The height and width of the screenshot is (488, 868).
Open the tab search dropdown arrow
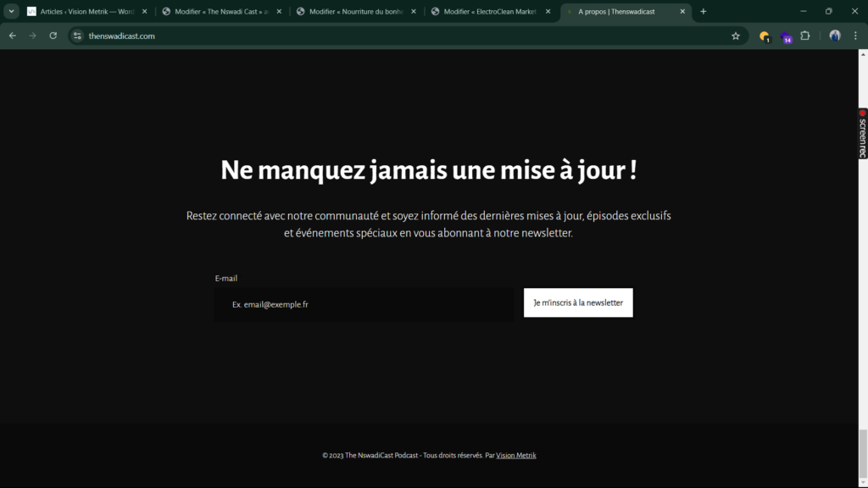[x=11, y=11]
